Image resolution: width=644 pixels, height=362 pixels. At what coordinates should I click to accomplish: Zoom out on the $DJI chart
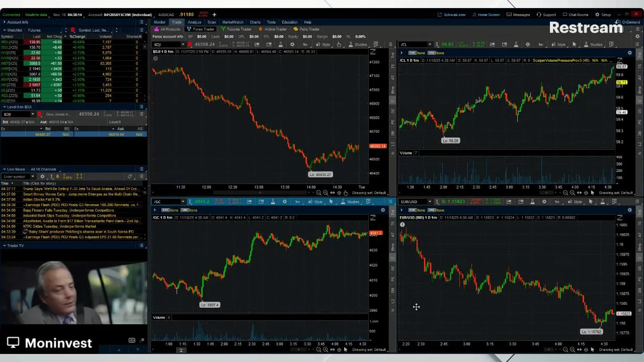coord(319,193)
